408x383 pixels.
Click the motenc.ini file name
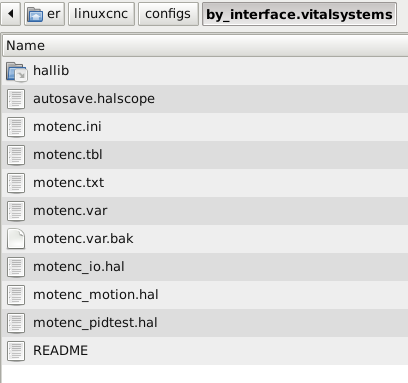[x=67, y=127]
